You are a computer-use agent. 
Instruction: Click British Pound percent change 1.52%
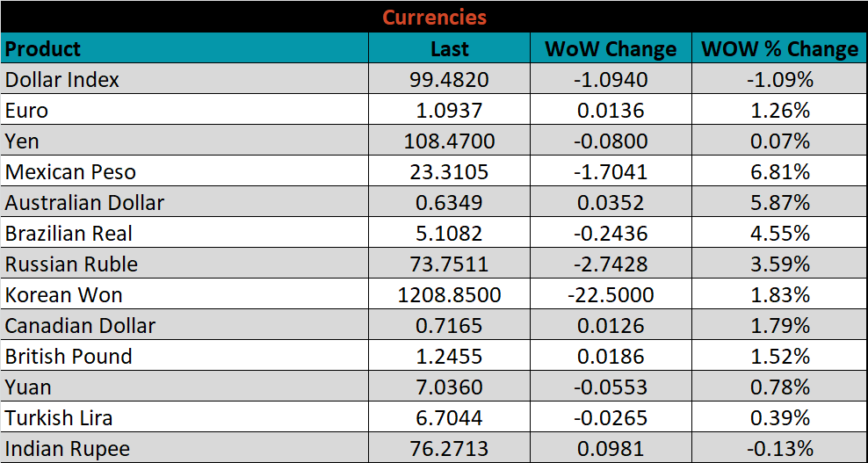point(779,356)
